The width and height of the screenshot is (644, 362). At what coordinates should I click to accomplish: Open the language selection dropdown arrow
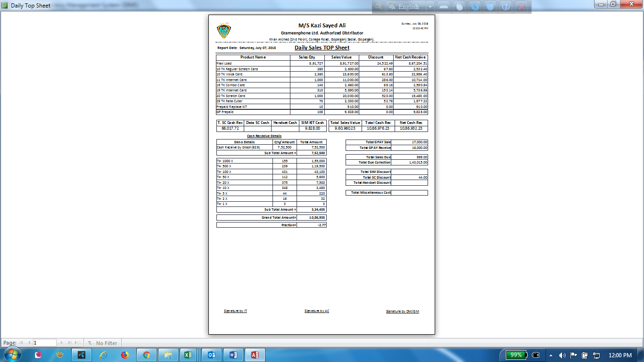click(x=430, y=7)
